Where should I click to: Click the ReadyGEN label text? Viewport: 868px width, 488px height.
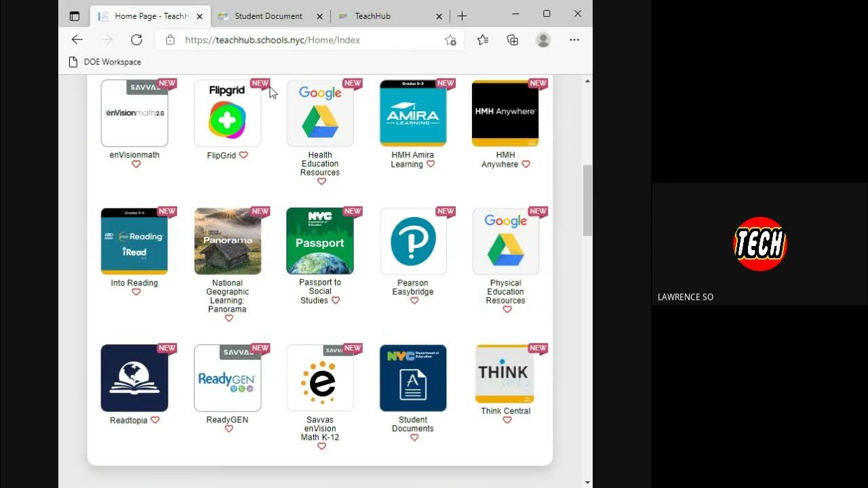coord(227,420)
